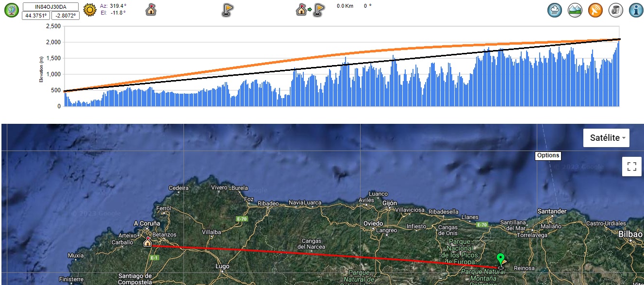Open the Satélite map type dropdown
Viewport: 644px width, 285px height.
pos(606,138)
